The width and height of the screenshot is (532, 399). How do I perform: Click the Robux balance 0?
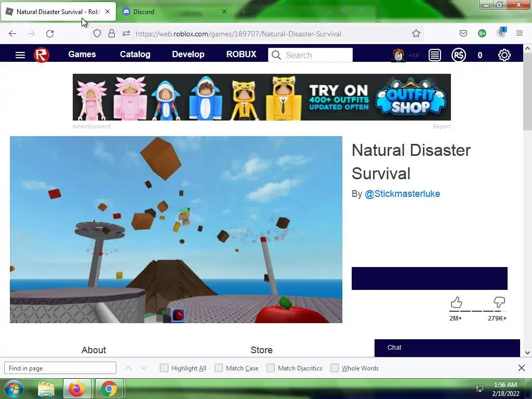[480, 55]
